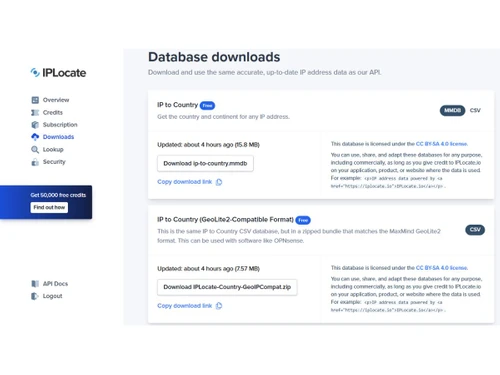This screenshot has width=500, height=375.
Task: Select CSV badge on GeoLite2-Compatible database
Action: tap(475, 230)
